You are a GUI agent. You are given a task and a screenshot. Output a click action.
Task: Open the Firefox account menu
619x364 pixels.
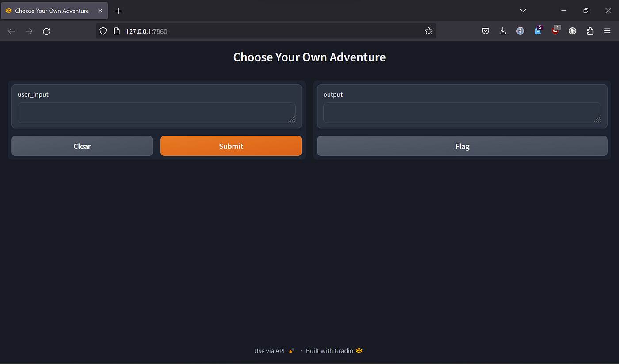(x=520, y=31)
